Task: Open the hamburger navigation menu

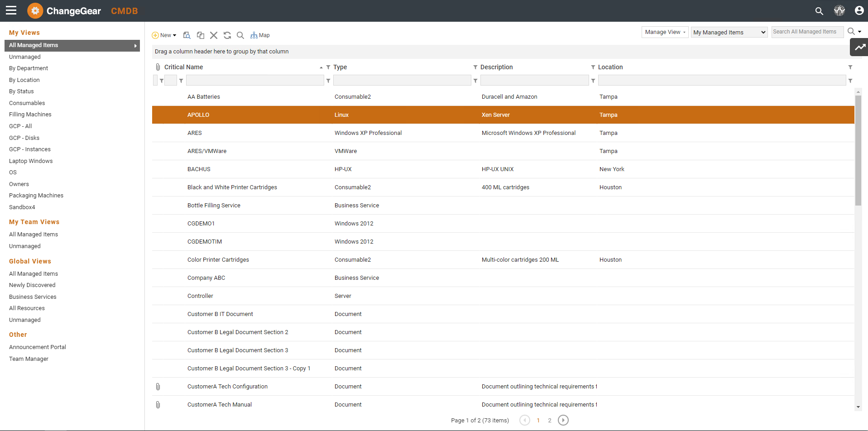Action: pyautogui.click(x=11, y=10)
